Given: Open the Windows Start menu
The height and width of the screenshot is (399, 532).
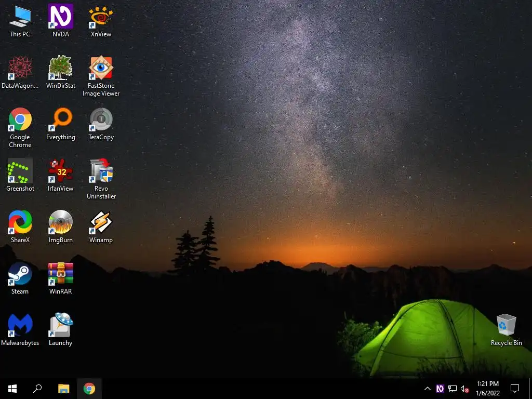Looking at the screenshot, I should pos(12,389).
